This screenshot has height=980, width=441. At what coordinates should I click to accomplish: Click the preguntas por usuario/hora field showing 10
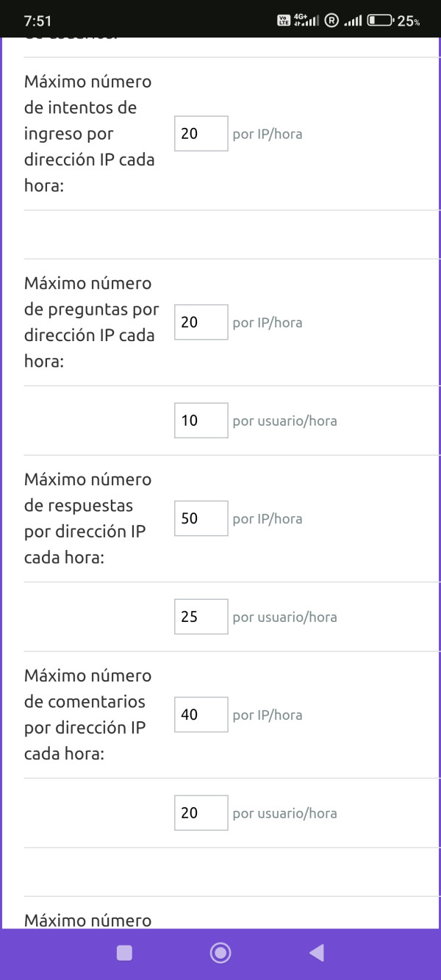click(201, 421)
